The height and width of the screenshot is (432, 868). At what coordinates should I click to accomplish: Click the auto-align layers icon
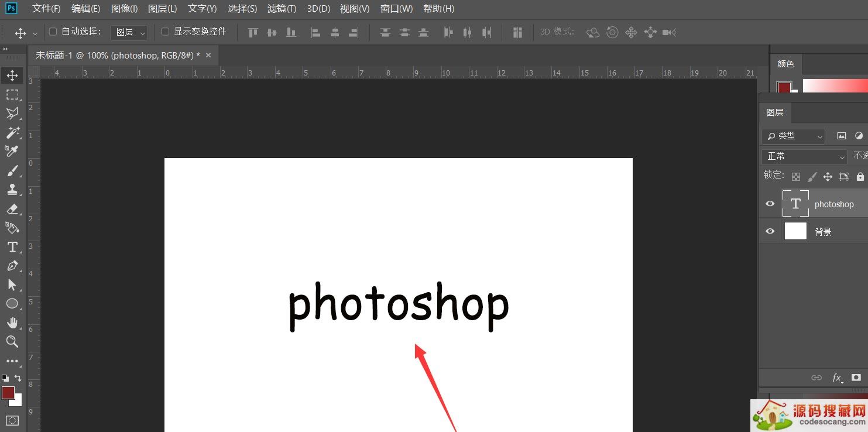pos(517,33)
